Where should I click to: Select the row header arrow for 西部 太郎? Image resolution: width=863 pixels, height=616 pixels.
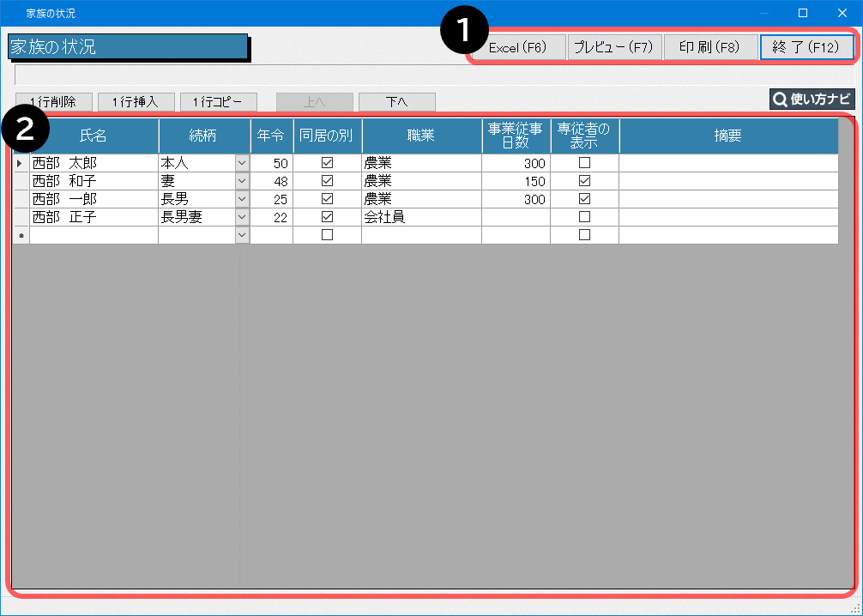pos(21,163)
